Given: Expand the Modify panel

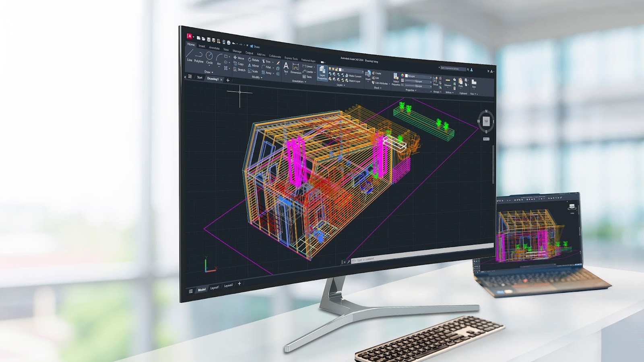Looking at the screenshot, I should click(x=256, y=77).
